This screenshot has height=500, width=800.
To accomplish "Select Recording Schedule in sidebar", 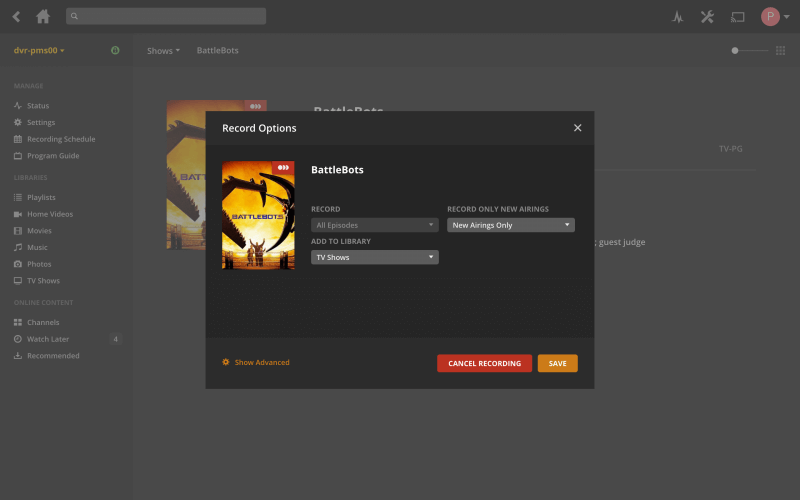I will (x=60, y=139).
